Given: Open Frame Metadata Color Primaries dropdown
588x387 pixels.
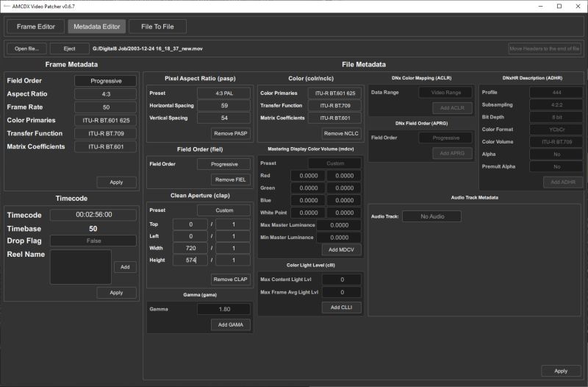Looking at the screenshot, I should click(106, 121).
